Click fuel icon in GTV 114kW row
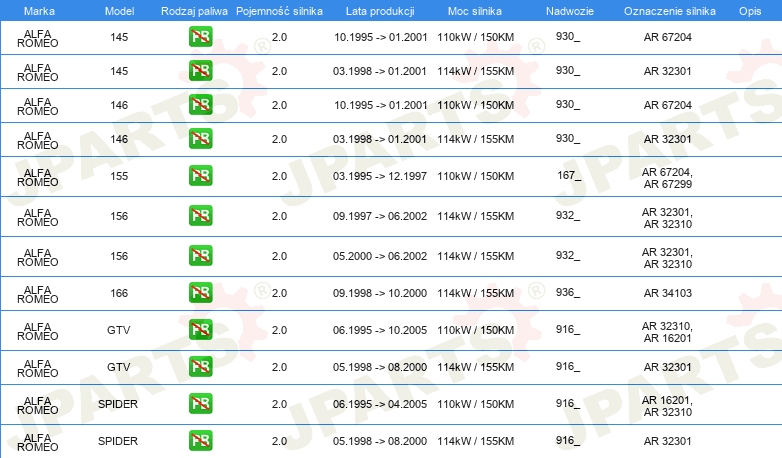 (x=200, y=367)
